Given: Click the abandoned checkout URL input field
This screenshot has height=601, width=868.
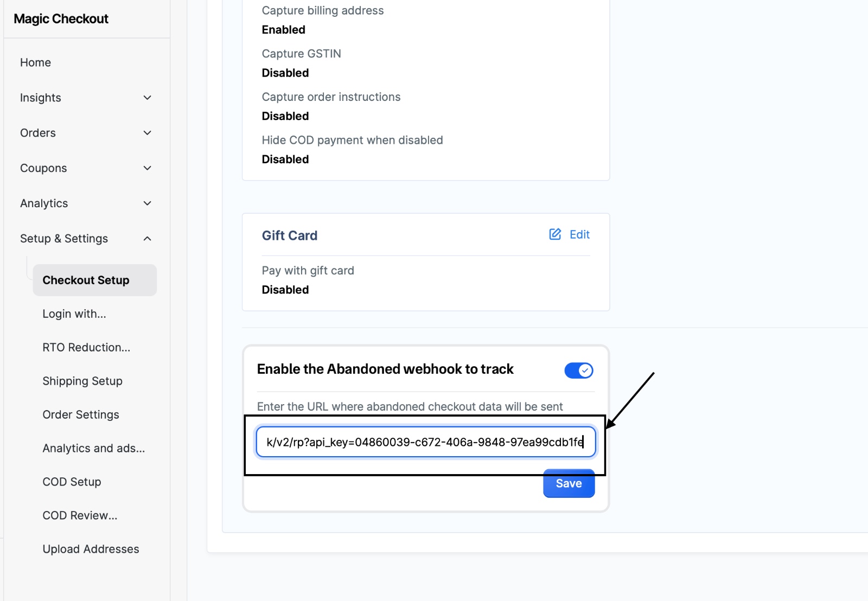Looking at the screenshot, I should (425, 442).
